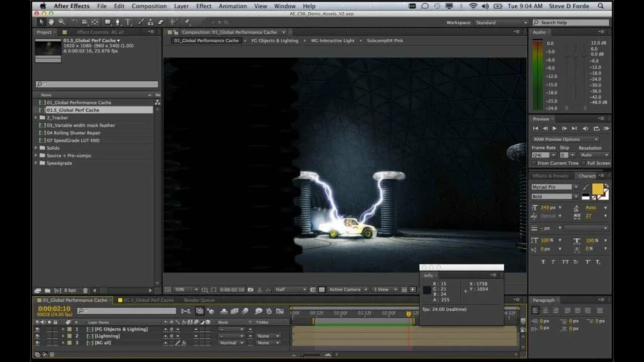The height and width of the screenshot is (362, 644).
Task: Select the Zoom magnifier tool
Action: point(61,22)
